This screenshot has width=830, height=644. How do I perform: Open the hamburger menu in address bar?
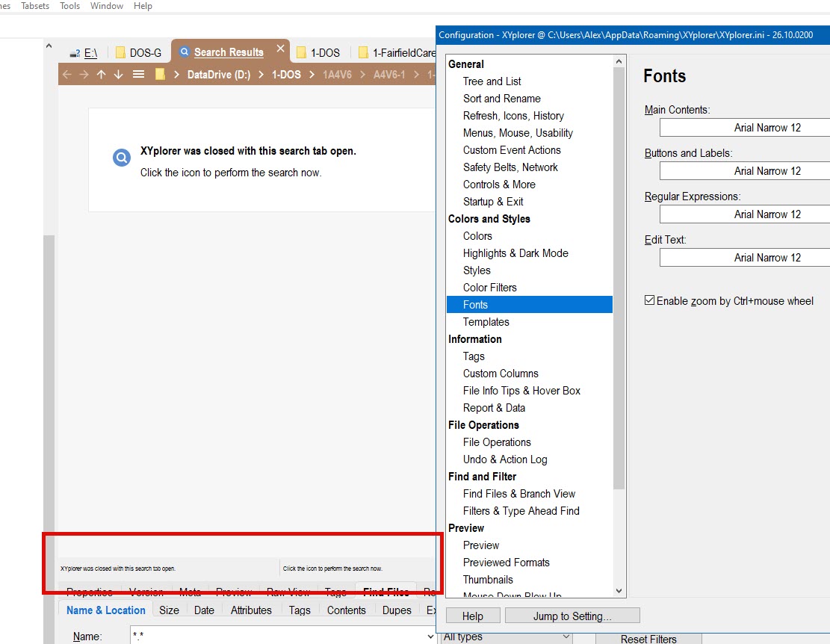tap(138, 75)
